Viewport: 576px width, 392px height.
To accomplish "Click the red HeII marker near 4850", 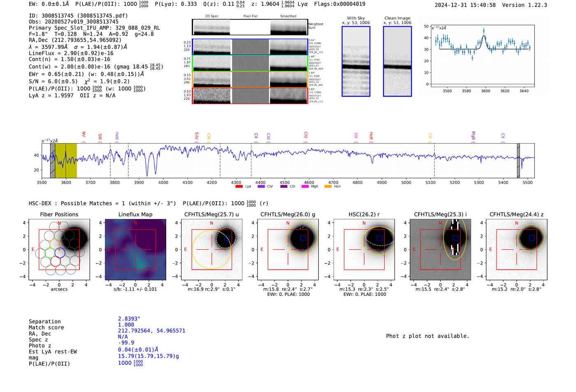I will 371,137.
